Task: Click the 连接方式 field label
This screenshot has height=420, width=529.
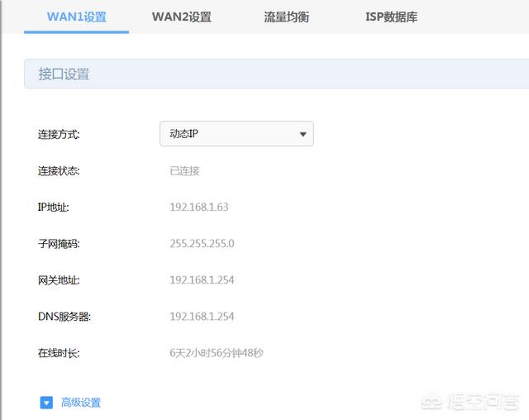Action: point(59,134)
